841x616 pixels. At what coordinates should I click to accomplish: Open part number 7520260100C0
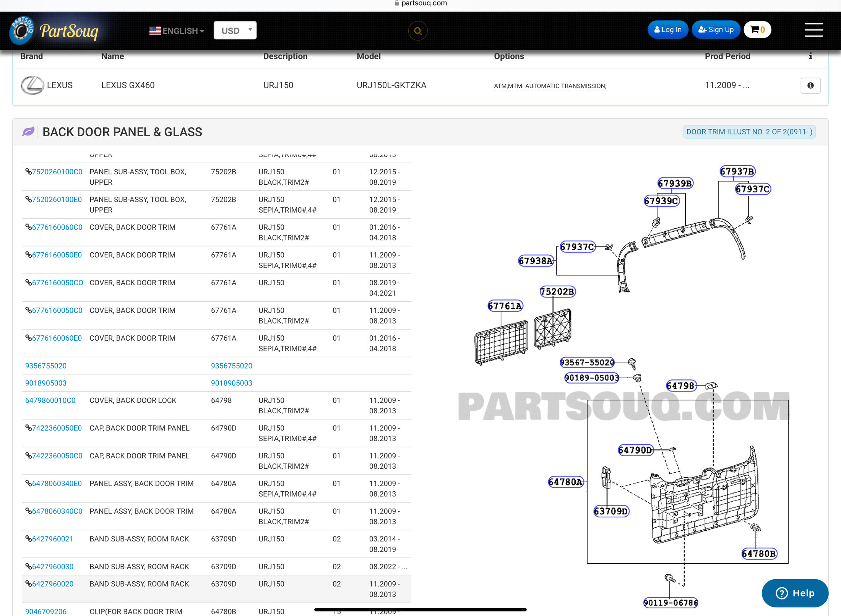click(57, 172)
